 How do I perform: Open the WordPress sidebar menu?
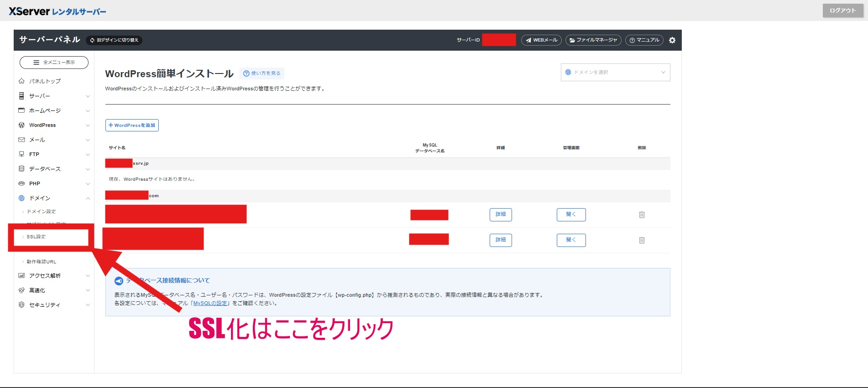[42, 125]
